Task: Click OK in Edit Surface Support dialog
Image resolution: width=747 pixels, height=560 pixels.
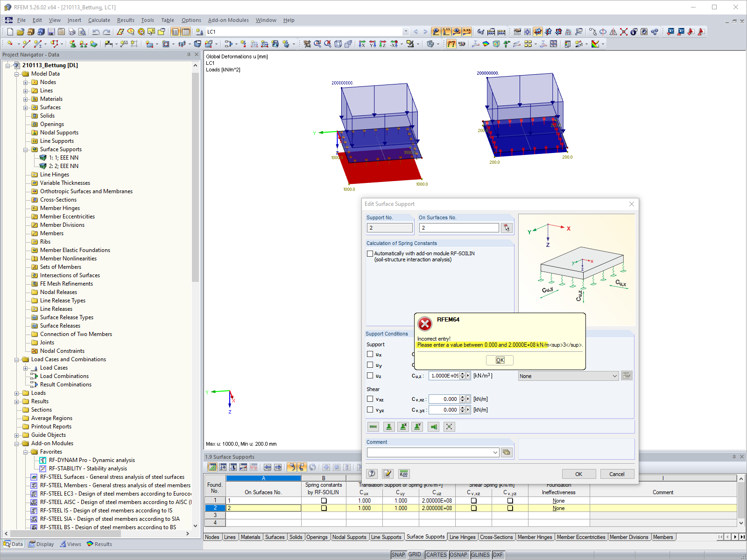Action: coord(578,474)
